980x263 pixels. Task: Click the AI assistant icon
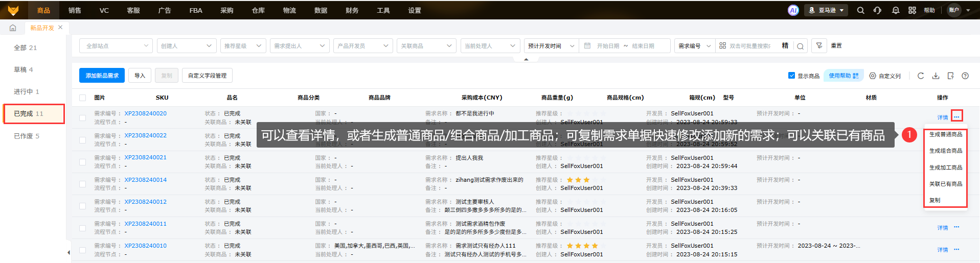[x=793, y=10]
